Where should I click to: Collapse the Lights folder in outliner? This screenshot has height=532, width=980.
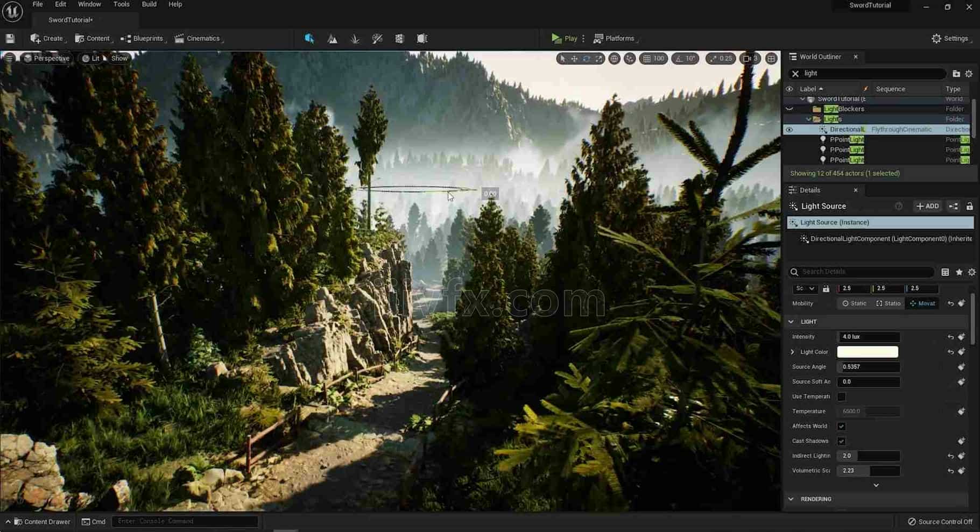click(x=809, y=119)
